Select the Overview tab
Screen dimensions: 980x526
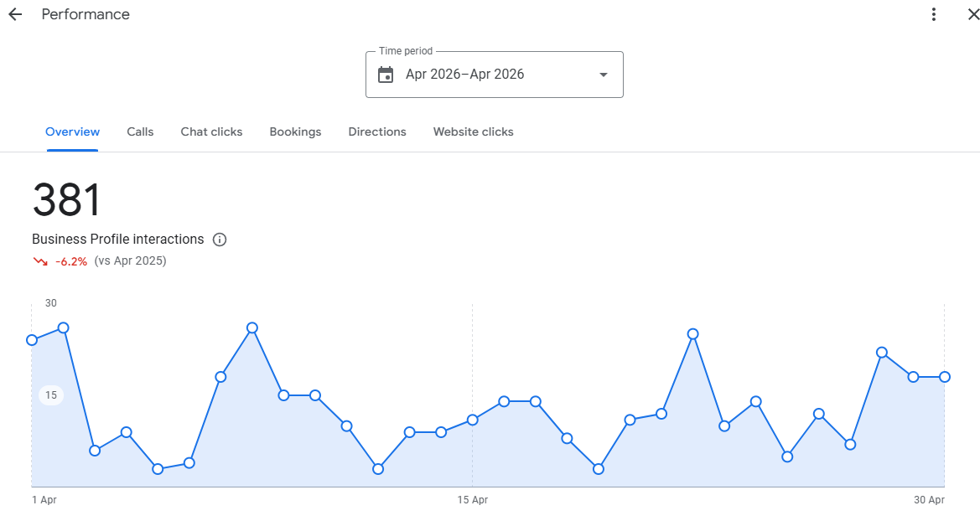(72, 131)
